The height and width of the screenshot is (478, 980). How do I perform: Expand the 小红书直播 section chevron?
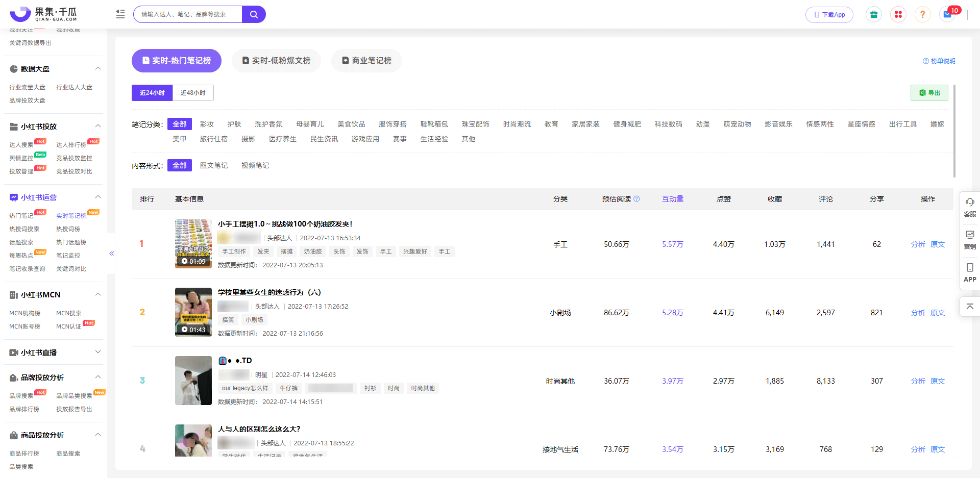tap(98, 352)
